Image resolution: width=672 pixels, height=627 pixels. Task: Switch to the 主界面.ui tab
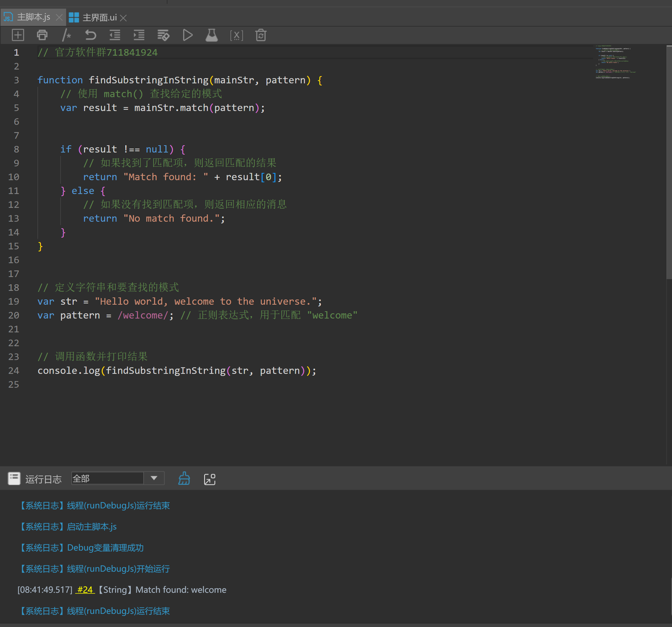(x=99, y=17)
